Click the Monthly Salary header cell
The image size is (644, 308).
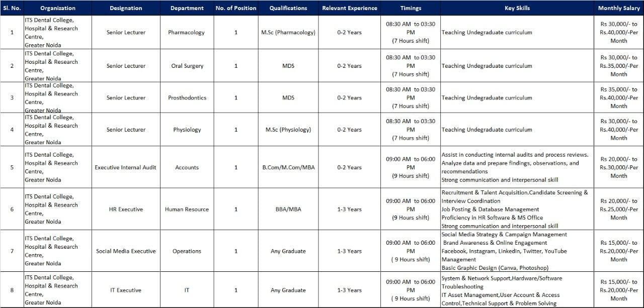coord(619,8)
